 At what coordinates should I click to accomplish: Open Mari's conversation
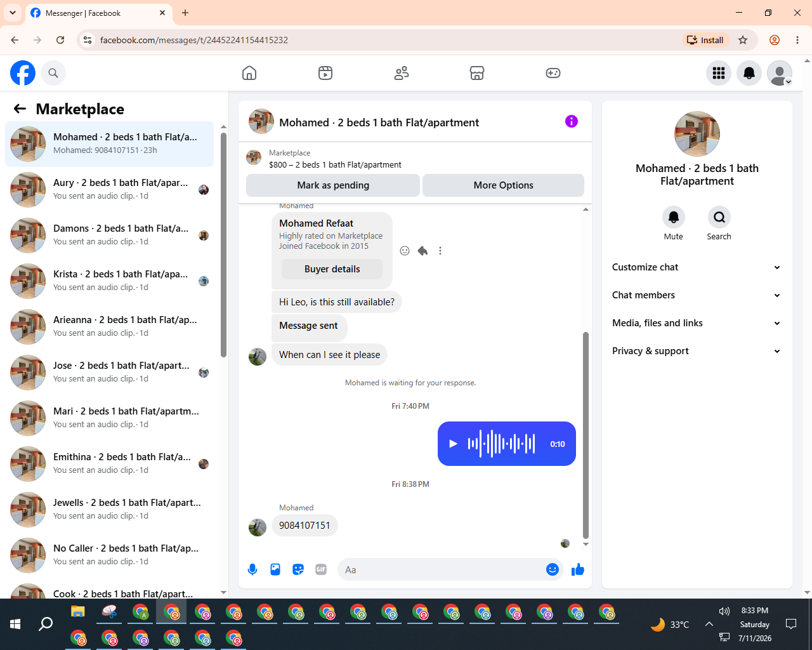[109, 418]
